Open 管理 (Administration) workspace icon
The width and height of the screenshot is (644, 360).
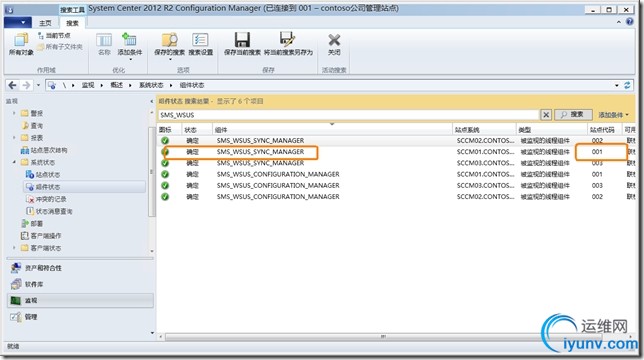click(x=16, y=316)
